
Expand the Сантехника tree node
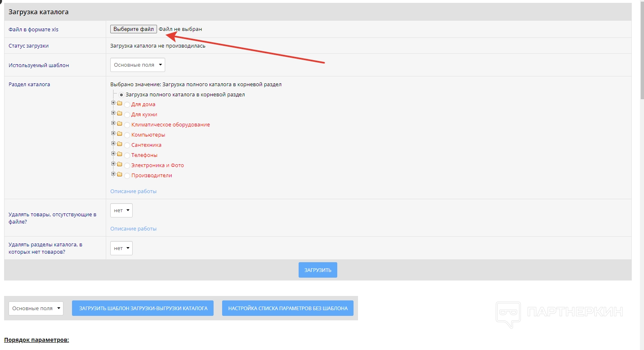coord(113,143)
